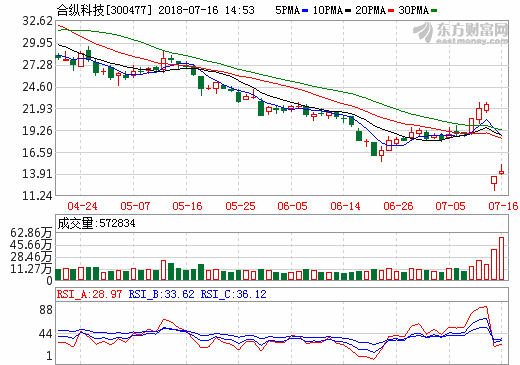Click the final candlestick on 07-16
The image size is (520, 365).
point(501,170)
